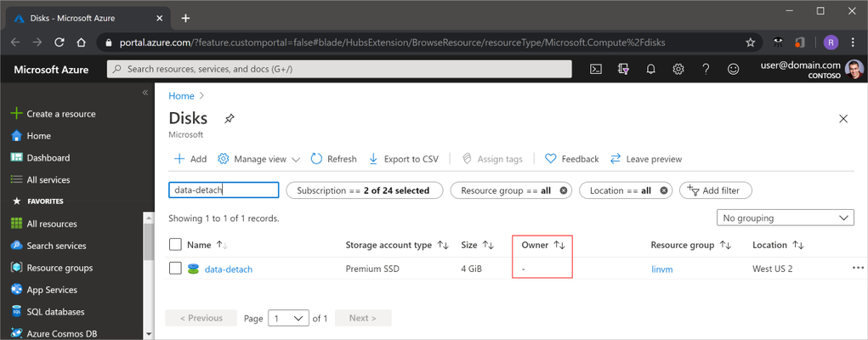Focus the Search resources, services, and docs box
This screenshot has width=868, height=340.
coord(339,69)
